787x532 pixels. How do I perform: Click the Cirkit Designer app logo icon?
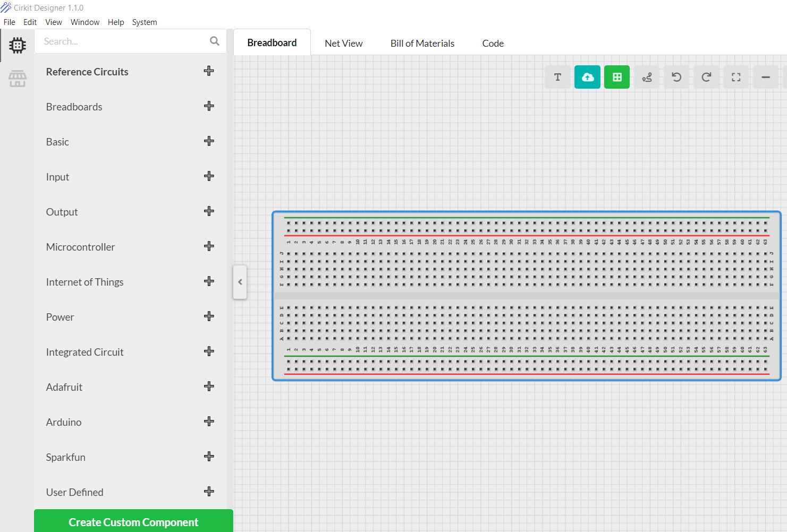pos(6,7)
